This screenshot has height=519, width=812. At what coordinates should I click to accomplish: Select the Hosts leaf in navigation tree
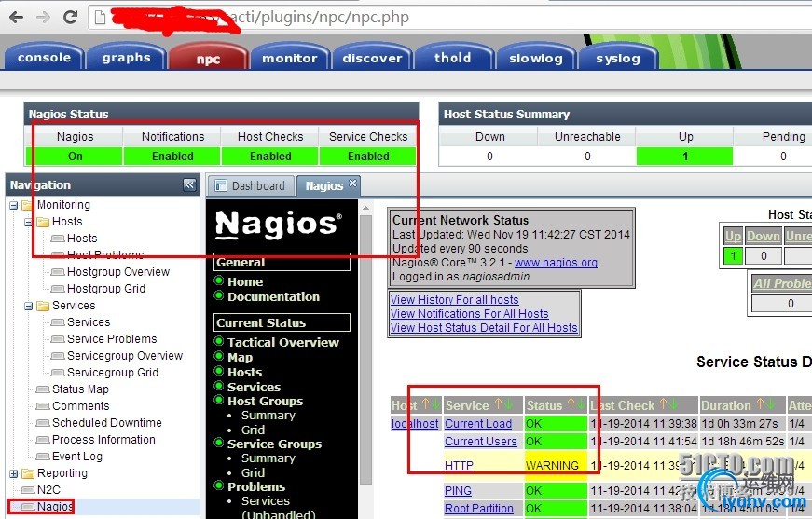pos(82,238)
